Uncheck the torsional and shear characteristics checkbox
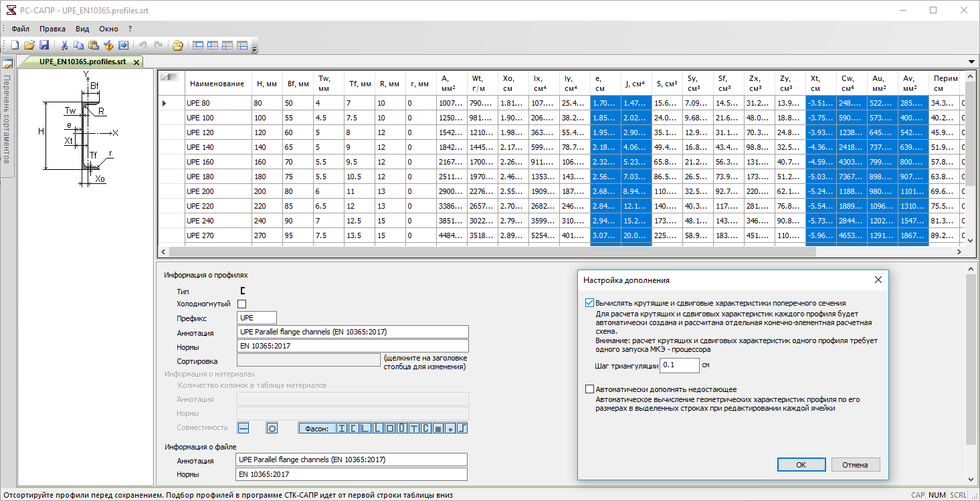Screen dimensions: 980x501 (589, 303)
